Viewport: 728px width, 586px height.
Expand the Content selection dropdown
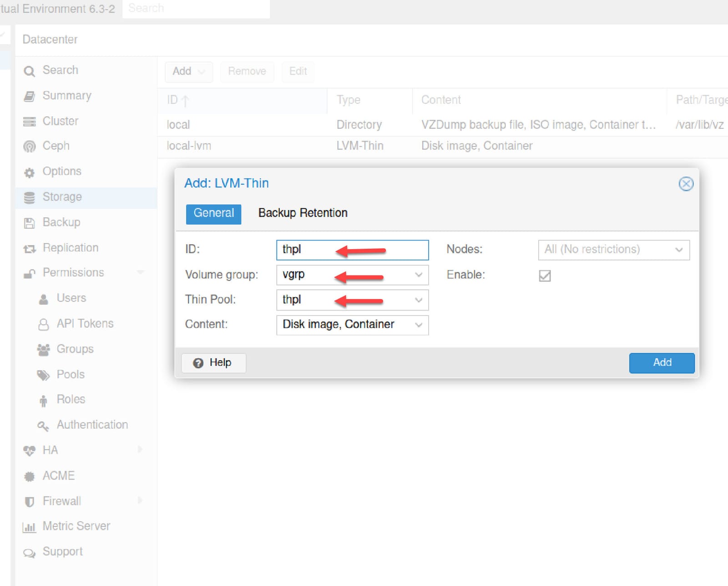click(418, 325)
